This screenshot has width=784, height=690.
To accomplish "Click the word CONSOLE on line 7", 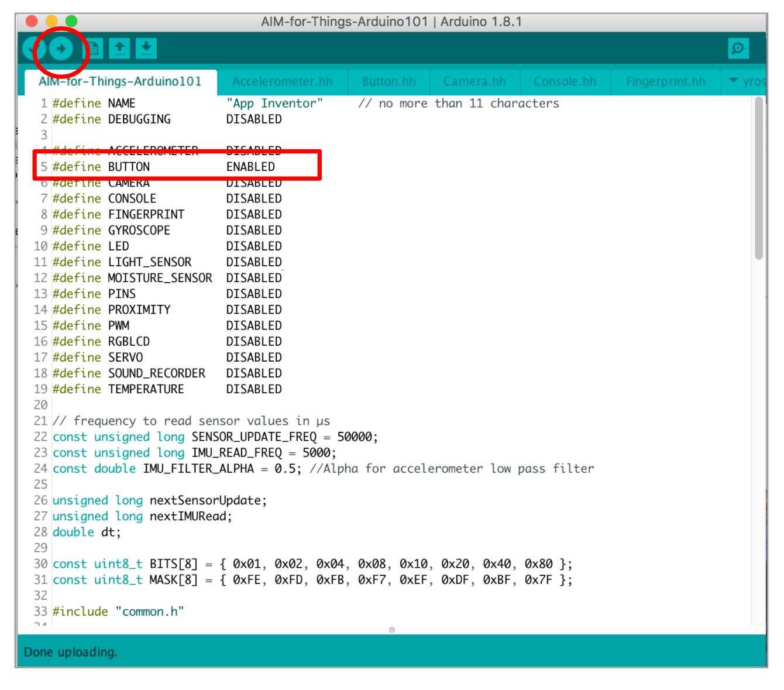I will pos(132,199).
